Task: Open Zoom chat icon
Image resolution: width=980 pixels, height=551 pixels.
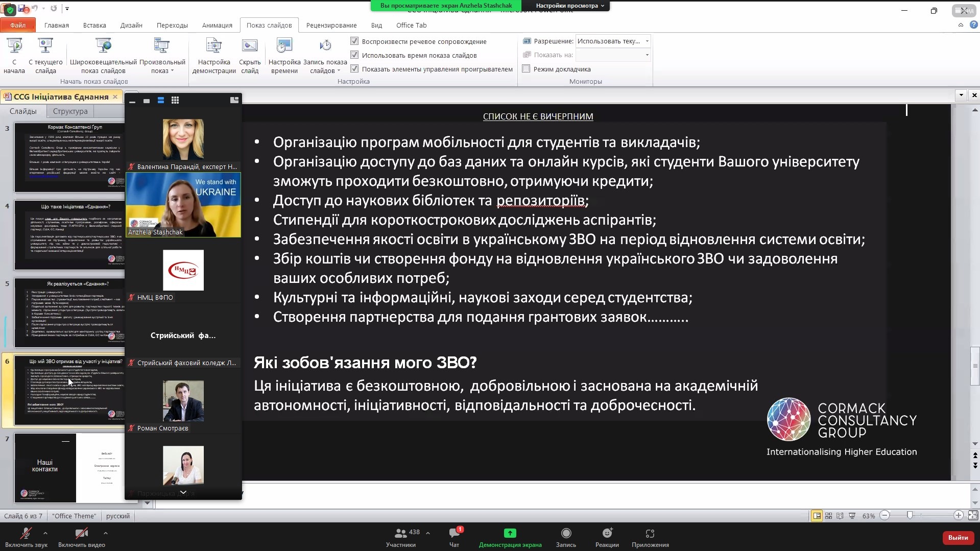Action: coord(454,534)
